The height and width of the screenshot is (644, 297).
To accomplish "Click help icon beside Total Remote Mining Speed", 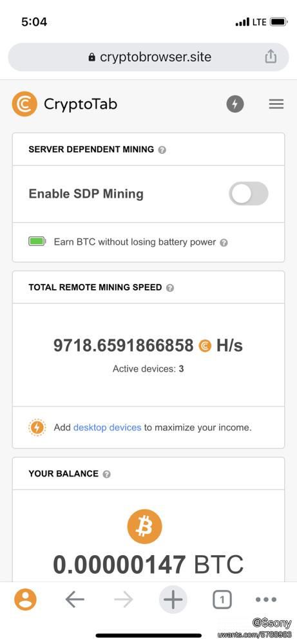I will 170,288.
